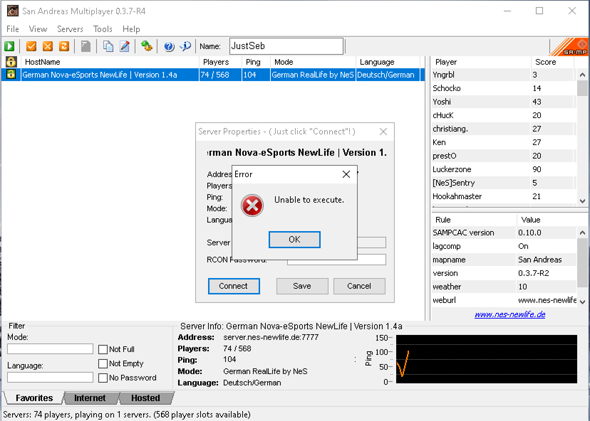Click the Rule column header

(x=474, y=220)
